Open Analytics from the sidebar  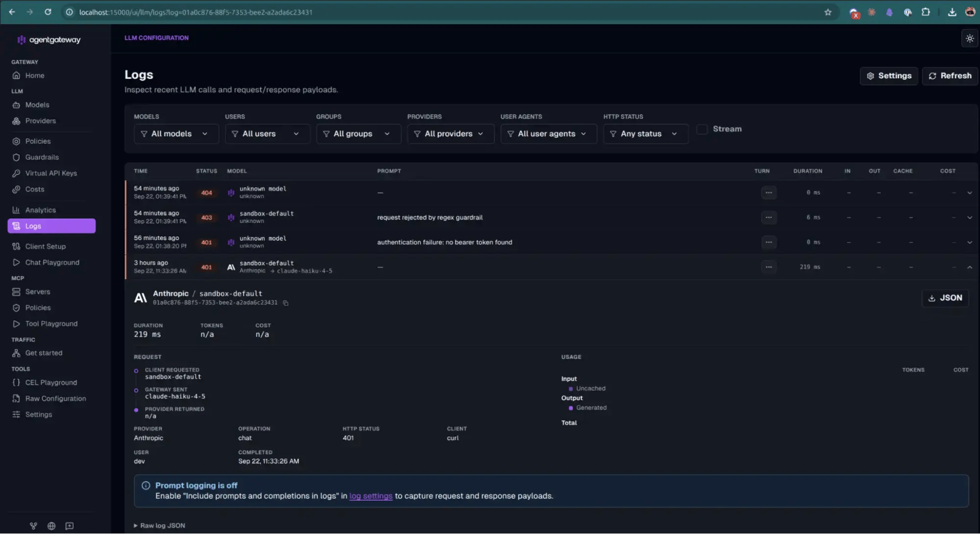click(x=51, y=210)
